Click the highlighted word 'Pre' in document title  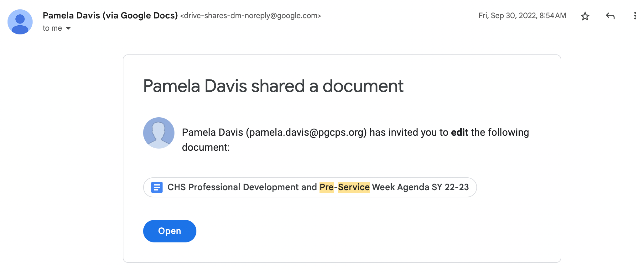pos(326,187)
